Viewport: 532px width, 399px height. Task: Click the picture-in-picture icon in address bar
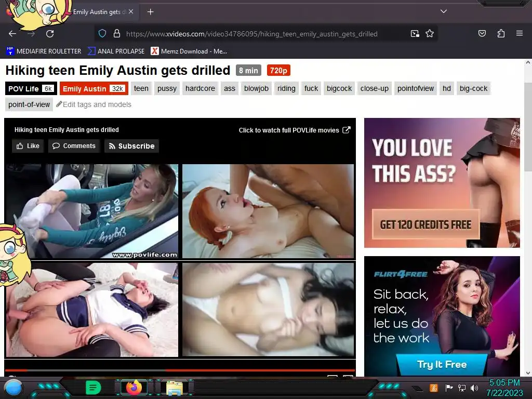coord(415,34)
